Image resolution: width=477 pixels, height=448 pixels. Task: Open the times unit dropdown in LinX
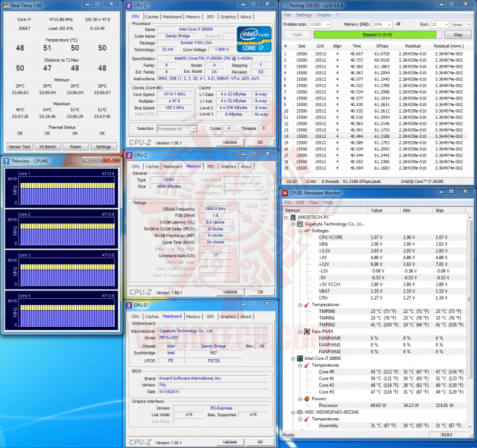(469, 25)
